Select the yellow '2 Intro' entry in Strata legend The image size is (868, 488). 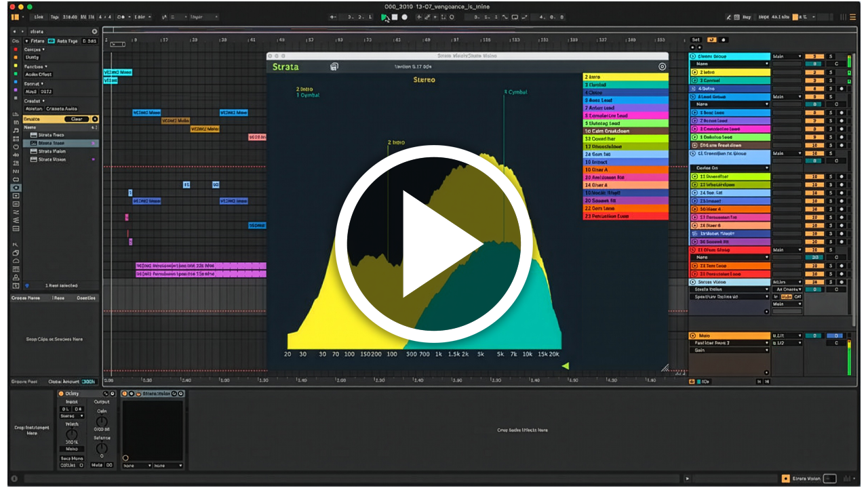[625, 77]
